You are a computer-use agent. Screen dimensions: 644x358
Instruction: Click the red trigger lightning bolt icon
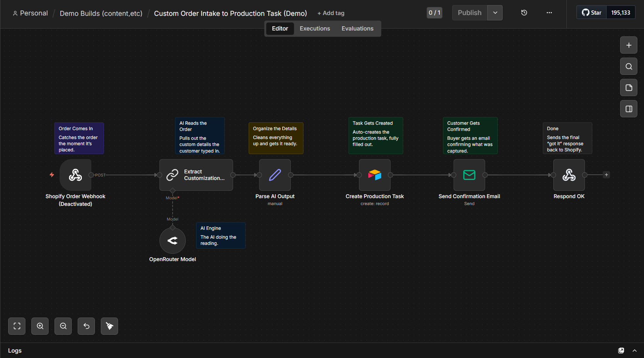click(52, 175)
